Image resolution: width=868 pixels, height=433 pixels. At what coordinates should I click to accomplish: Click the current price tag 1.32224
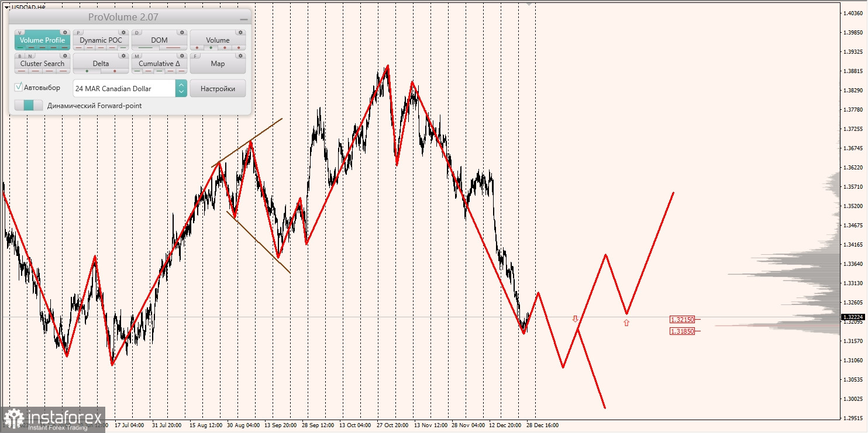point(854,317)
